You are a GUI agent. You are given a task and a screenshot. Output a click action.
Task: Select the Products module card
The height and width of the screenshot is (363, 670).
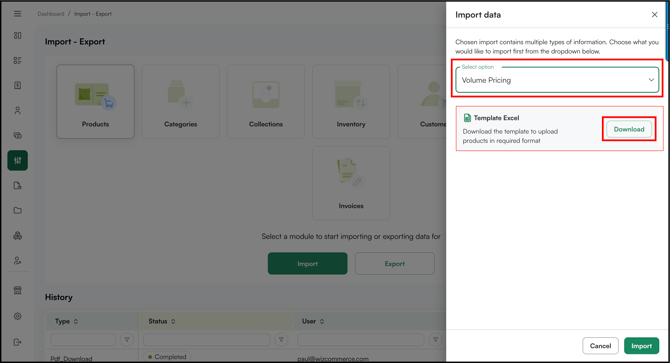point(95,102)
